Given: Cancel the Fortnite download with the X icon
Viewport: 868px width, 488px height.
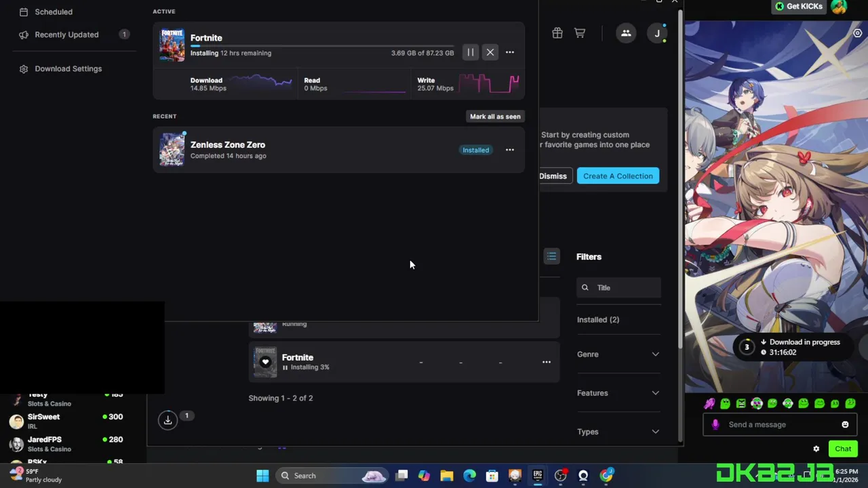Looking at the screenshot, I should [490, 52].
